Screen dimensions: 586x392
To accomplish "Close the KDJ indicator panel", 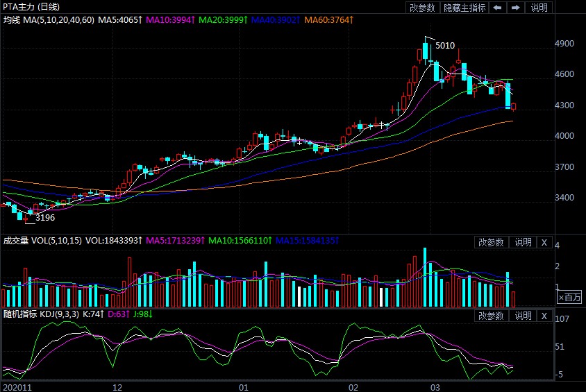I will (x=544, y=316).
